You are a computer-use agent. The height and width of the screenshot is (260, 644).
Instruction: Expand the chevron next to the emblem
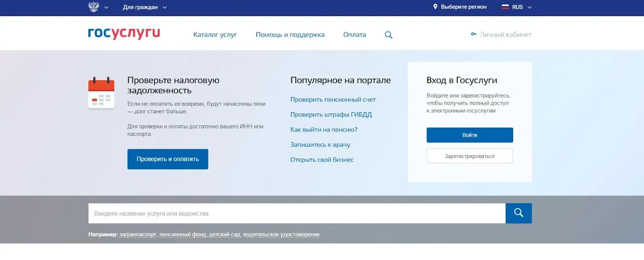click(106, 7)
